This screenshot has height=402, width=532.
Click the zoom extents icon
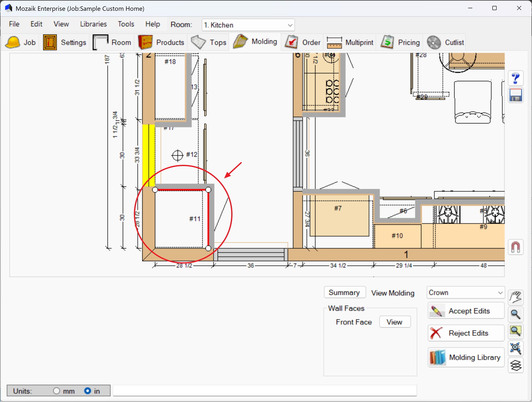[515, 348]
